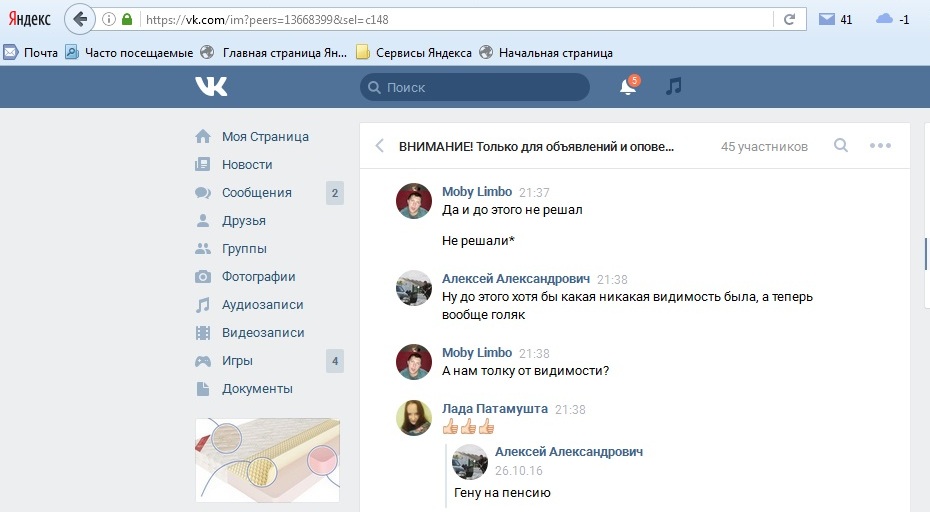Click the weather cloud icon showing -1

pyautogui.click(x=884, y=19)
